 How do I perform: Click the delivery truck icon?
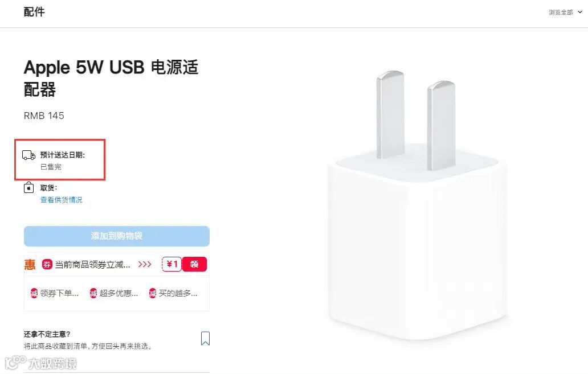click(29, 155)
